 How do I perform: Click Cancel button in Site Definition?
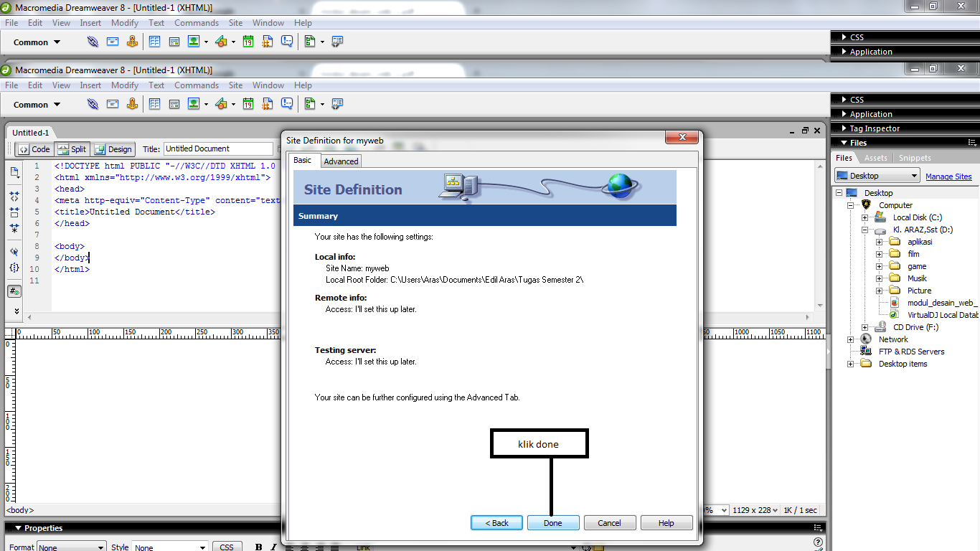pyautogui.click(x=610, y=523)
